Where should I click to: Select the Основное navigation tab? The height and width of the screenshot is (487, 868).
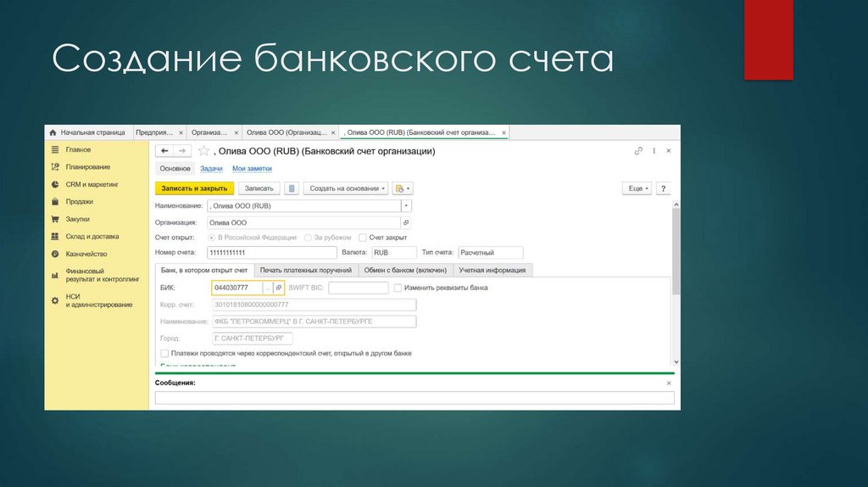point(175,169)
